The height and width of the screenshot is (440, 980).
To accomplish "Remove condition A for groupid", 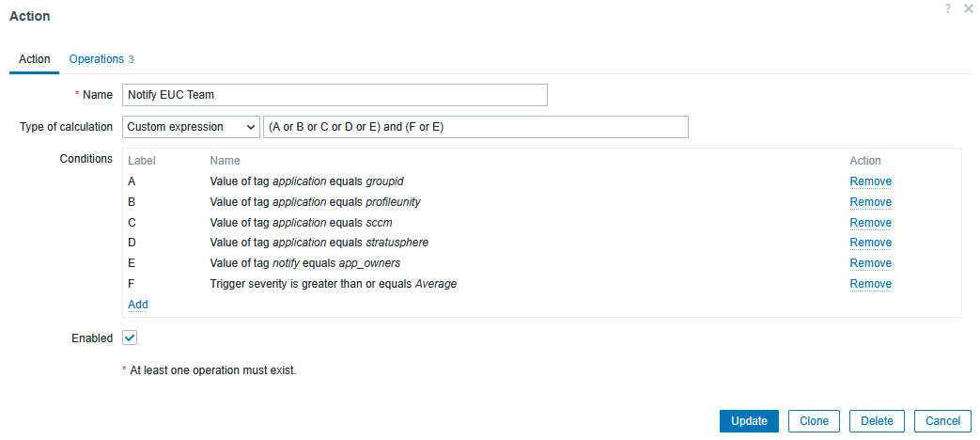I will click(870, 181).
